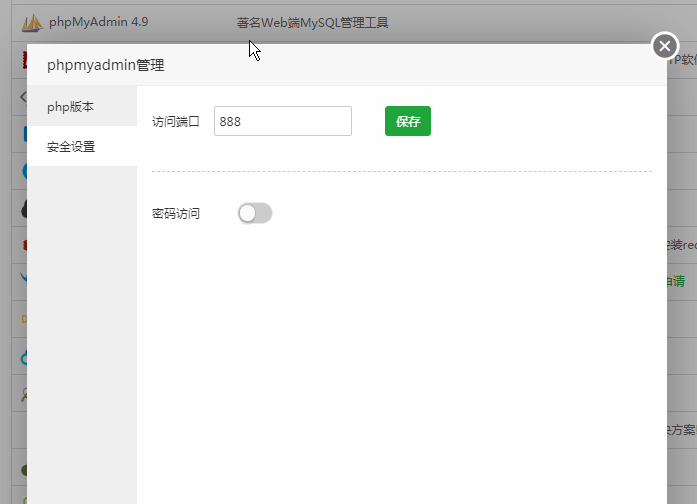Click the phpmyadmin管理 dialog title
This screenshot has width=697, height=504.
click(106, 65)
